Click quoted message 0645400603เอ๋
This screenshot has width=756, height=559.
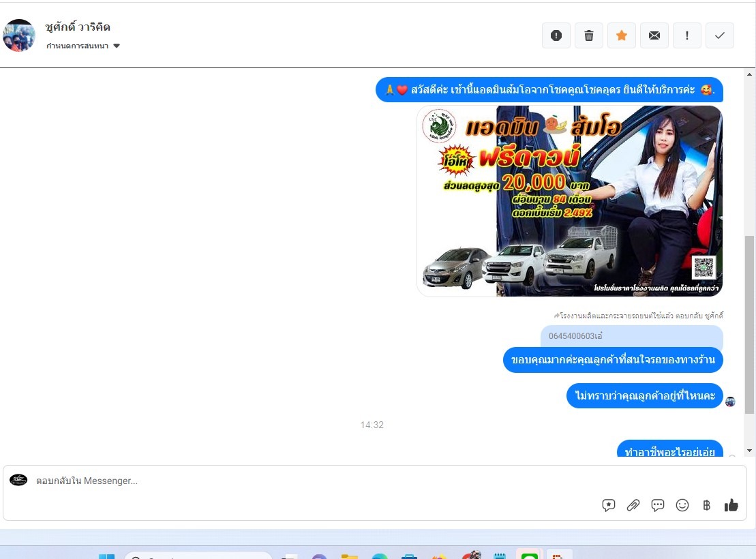(632, 336)
